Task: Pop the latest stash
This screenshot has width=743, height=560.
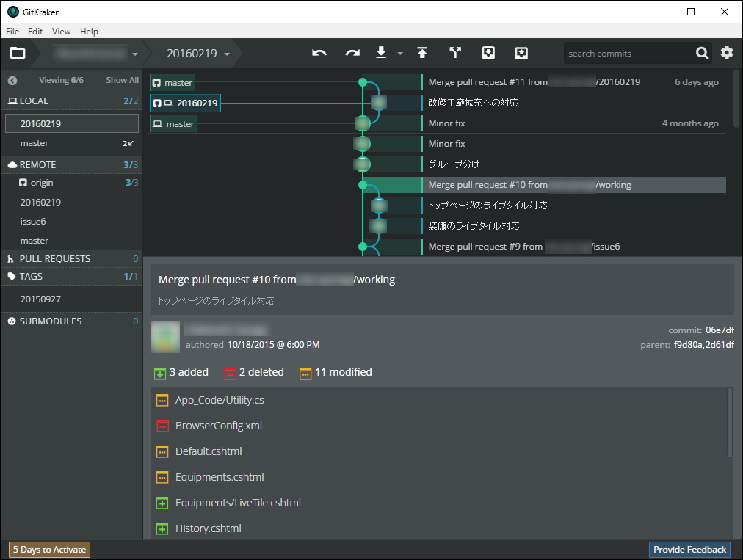Action: pos(521,53)
